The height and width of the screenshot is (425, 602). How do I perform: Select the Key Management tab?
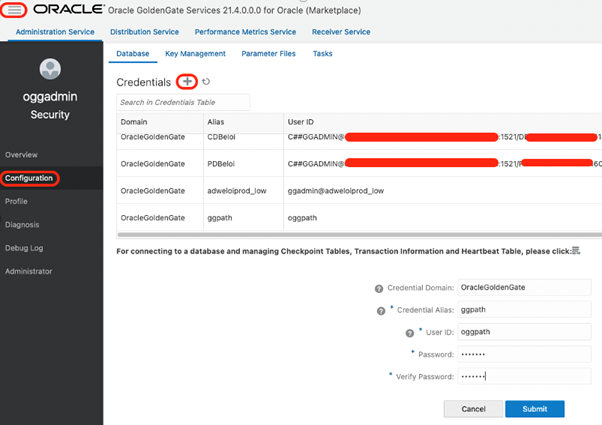pyautogui.click(x=195, y=54)
